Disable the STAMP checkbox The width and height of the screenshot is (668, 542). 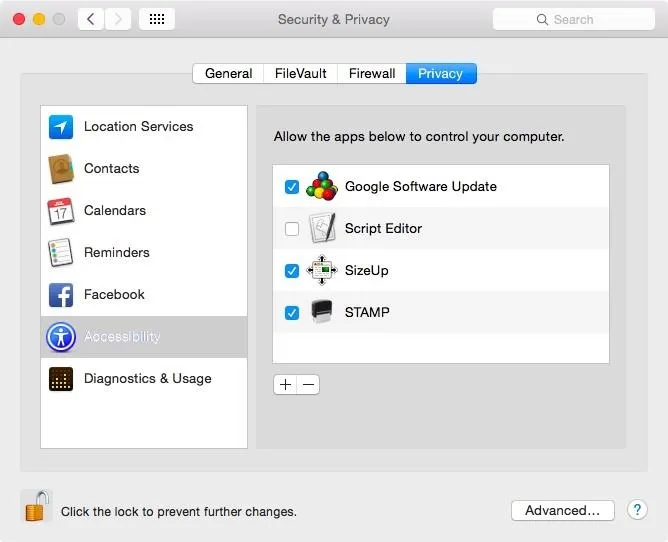[x=292, y=313]
